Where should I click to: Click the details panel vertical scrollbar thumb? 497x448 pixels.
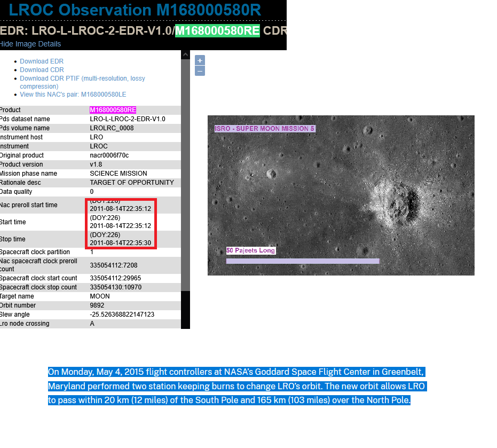click(x=185, y=175)
